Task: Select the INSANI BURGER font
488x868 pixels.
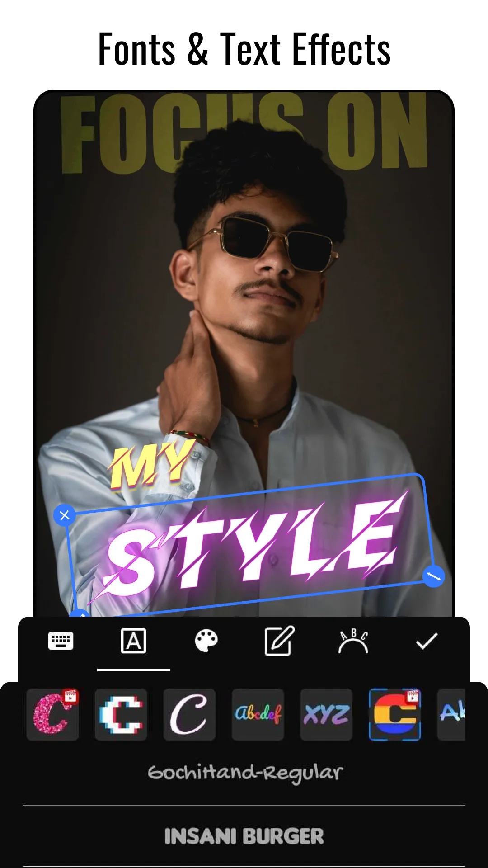Action: coord(244,836)
